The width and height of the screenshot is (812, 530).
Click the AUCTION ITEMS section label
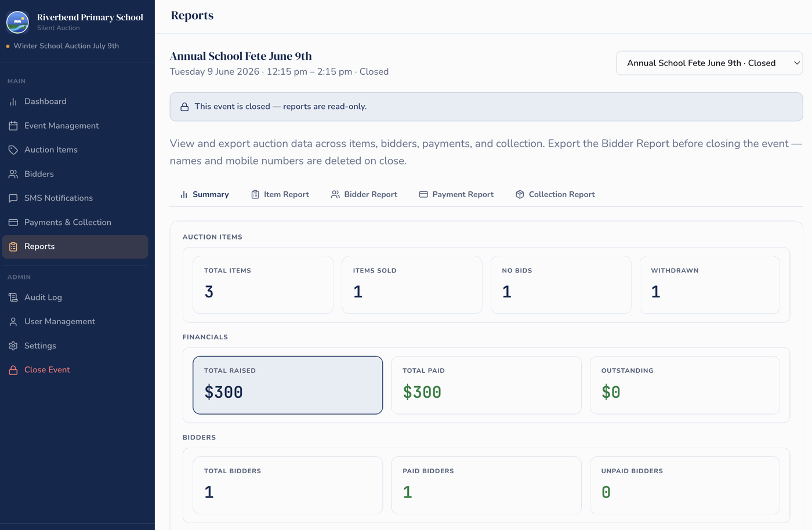coord(212,237)
